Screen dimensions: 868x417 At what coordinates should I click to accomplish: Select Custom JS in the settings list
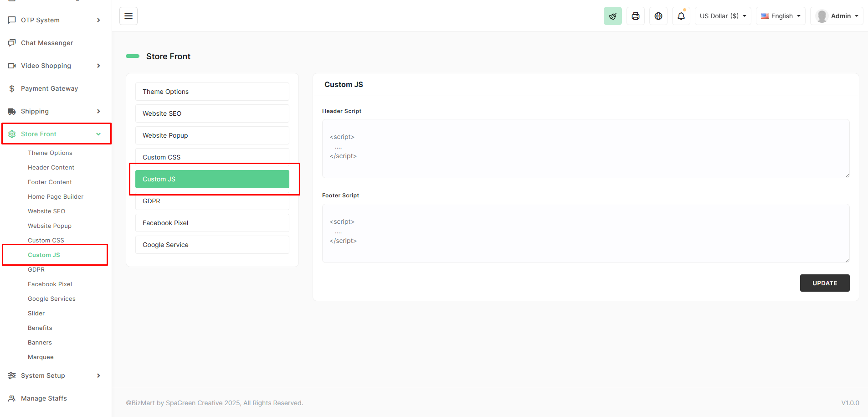click(x=212, y=179)
